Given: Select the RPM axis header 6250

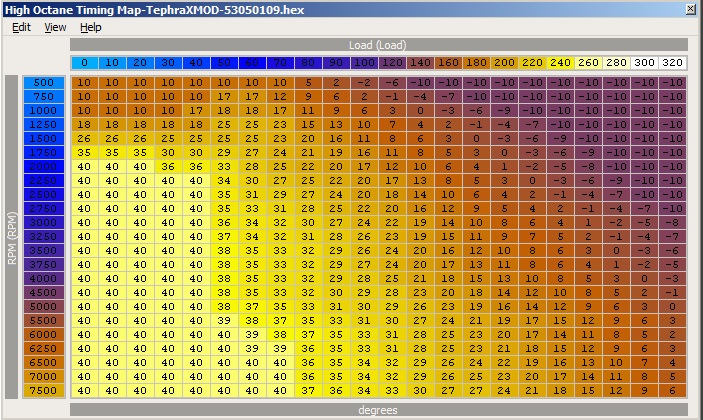Looking at the screenshot, I should click(43, 348).
